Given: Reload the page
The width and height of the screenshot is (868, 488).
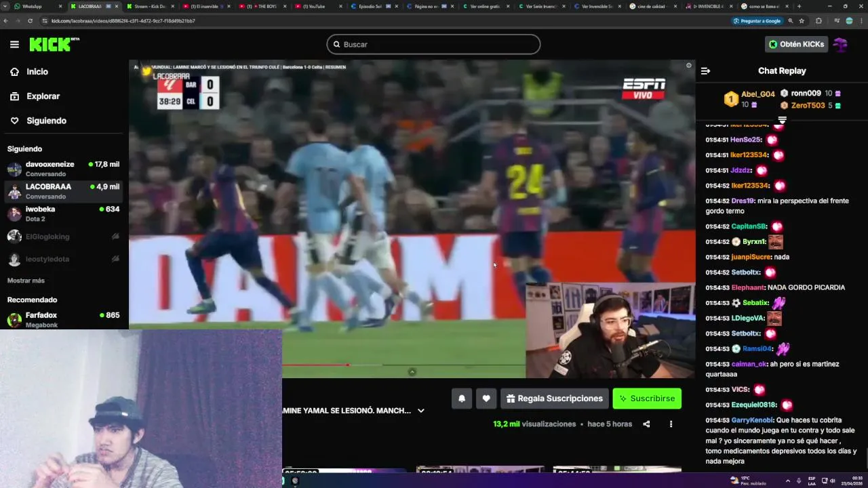Looking at the screenshot, I should [x=30, y=21].
